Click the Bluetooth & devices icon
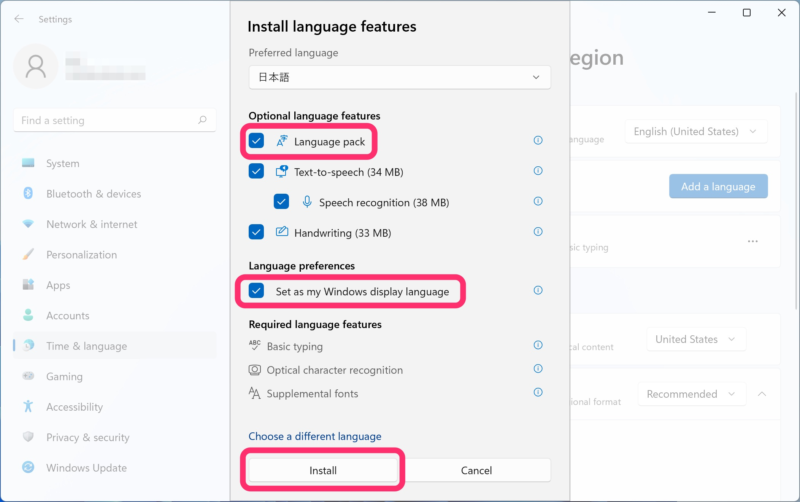 point(28,193)
